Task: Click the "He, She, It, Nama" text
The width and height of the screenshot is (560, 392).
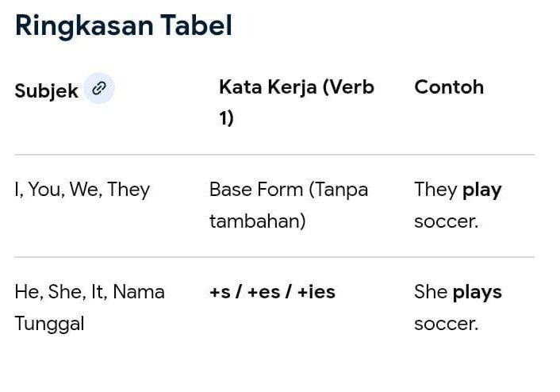Action: 89,292
